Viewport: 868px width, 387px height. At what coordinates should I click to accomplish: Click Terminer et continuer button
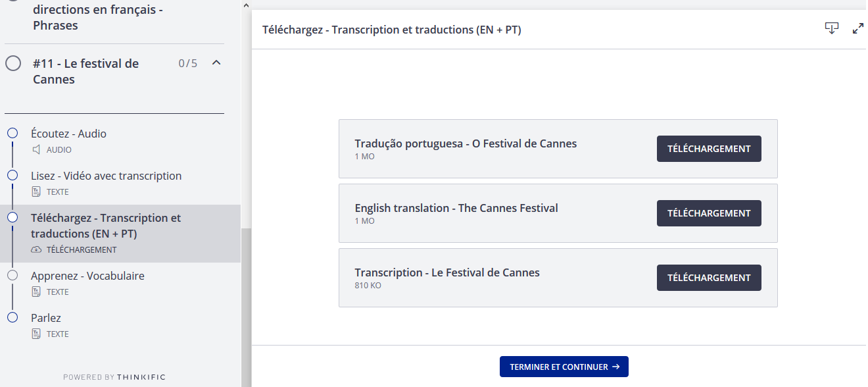[564, 367]
